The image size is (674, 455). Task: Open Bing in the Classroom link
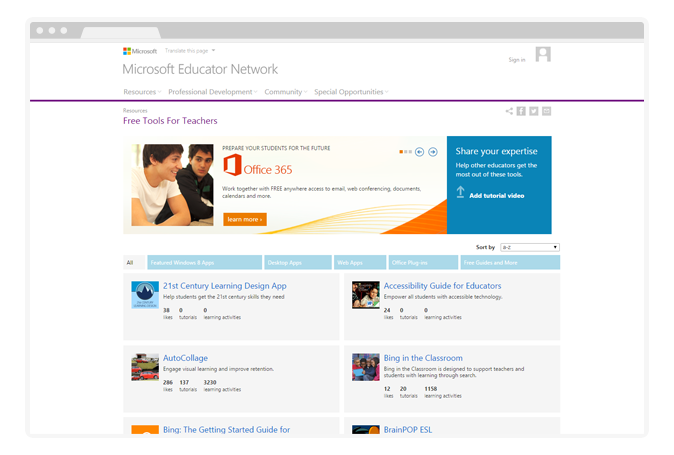click(x=423, y=358)
